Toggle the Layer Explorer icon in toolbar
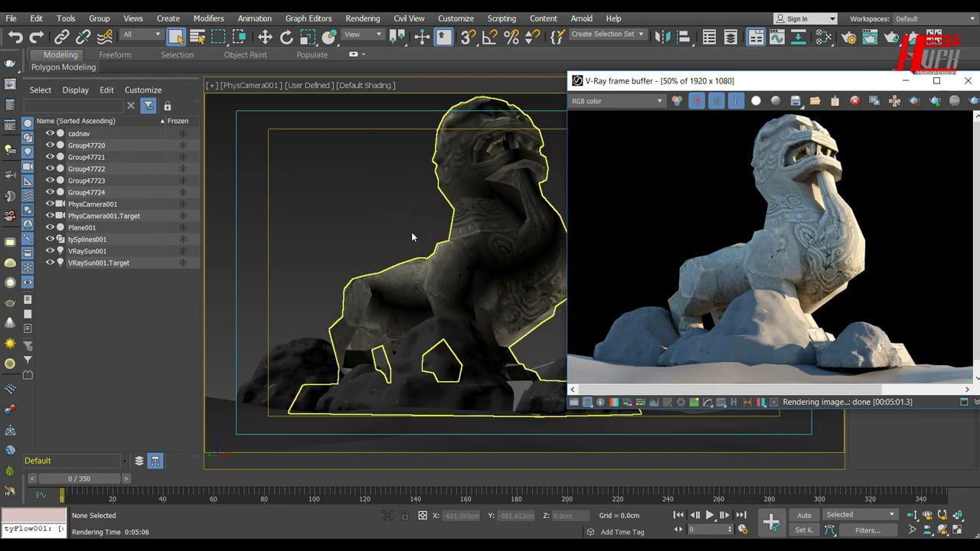 731,36
